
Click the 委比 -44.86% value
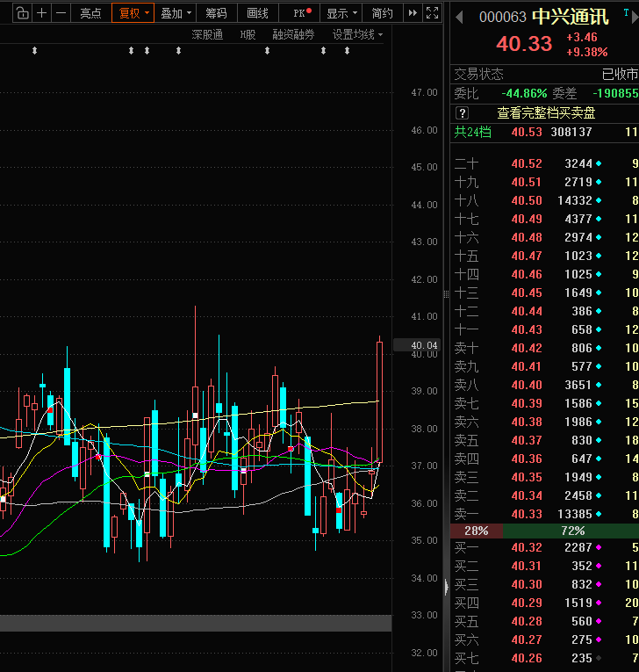(524, 93)
